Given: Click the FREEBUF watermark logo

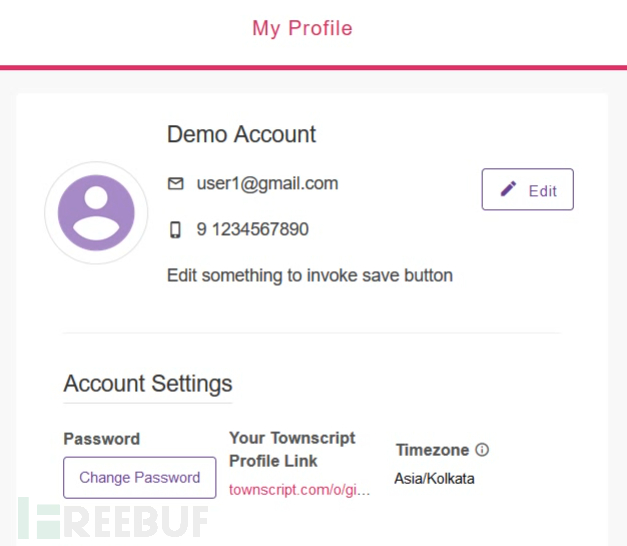Looking at the screenshot, I should coord(113,518).
